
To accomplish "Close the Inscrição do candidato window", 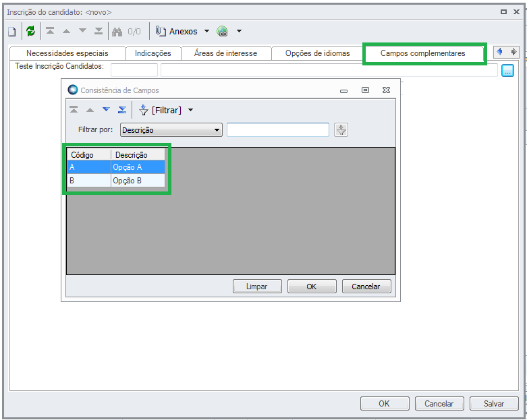I will [x=517, y=11].
